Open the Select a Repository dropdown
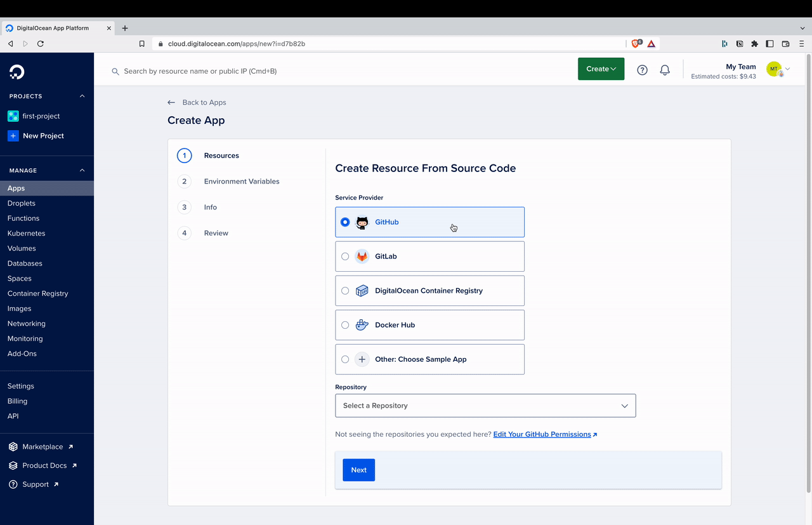Image resolution: width=812 pixels, height=525 pixels. point(485,405)
